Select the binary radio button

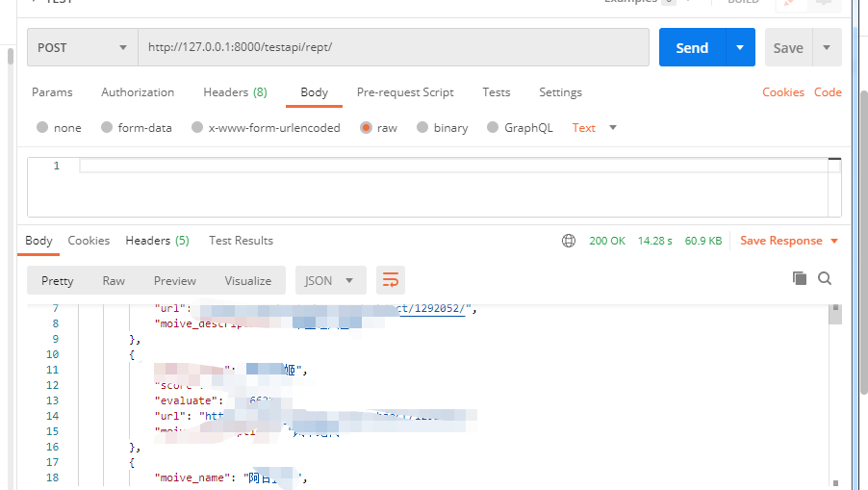[422, 127]
